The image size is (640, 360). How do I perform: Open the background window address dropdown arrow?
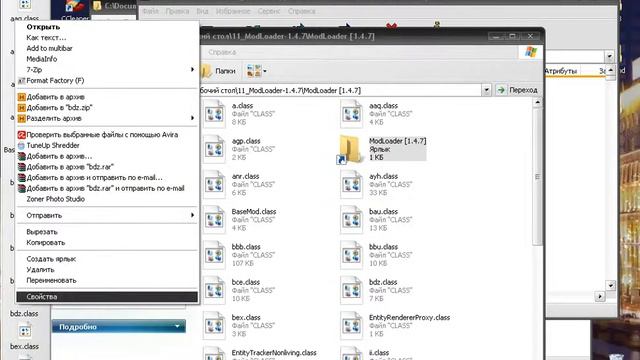[x=610, y=56]
